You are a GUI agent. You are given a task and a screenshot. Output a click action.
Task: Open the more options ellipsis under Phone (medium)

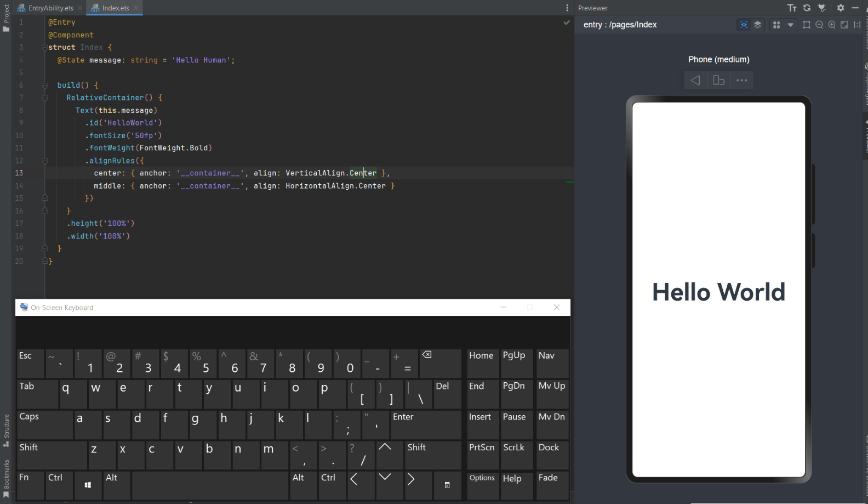tap(741, 81)
